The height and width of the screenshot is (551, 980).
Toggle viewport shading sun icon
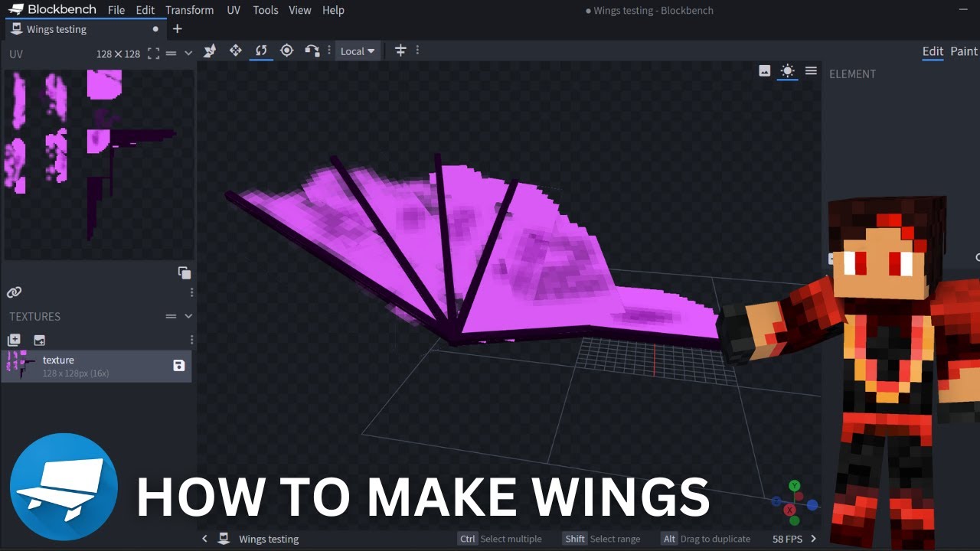[x=787, y=71]
